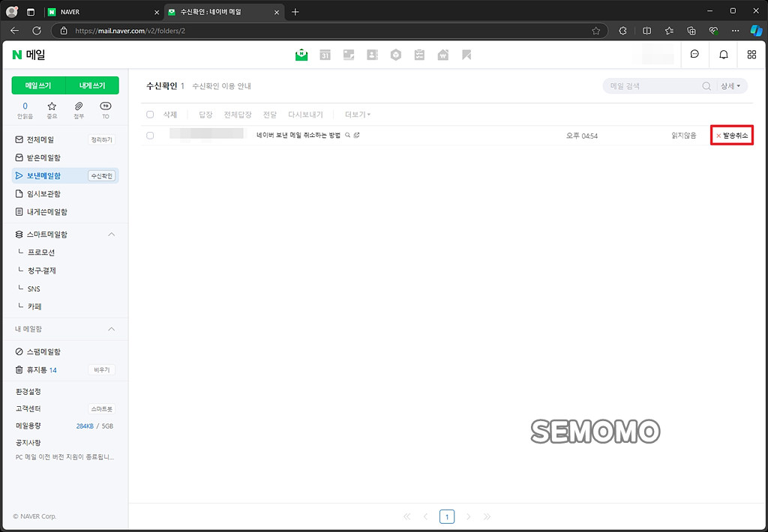The image size is (768, 532).
Task: Click the N 메일 logo
Action: pyautogui.click(x=28, y=55)
